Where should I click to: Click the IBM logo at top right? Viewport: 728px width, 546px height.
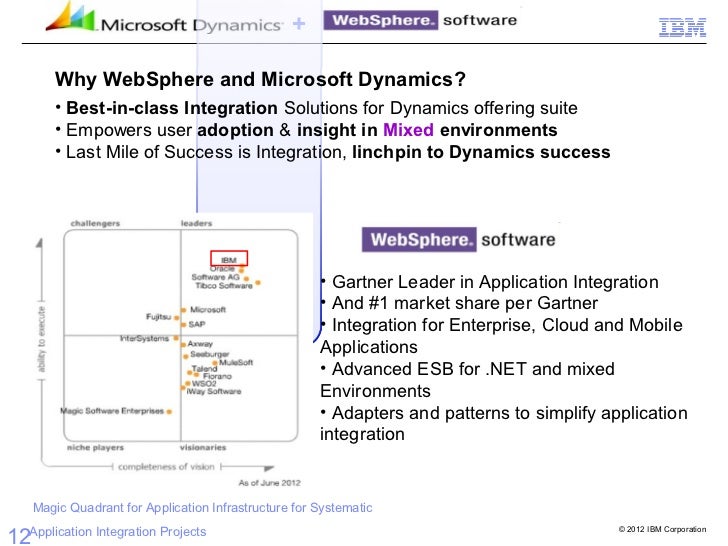click(682, 27)
